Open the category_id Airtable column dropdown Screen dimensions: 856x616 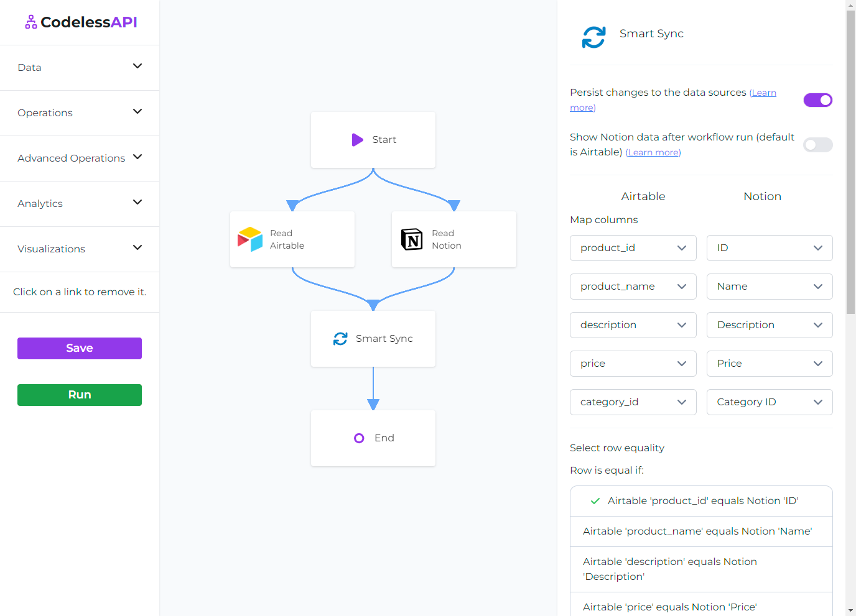pos(633,402)
